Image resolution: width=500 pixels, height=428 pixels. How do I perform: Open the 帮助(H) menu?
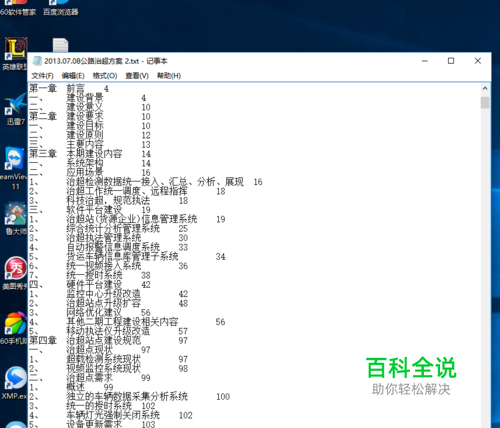[169, 76]
